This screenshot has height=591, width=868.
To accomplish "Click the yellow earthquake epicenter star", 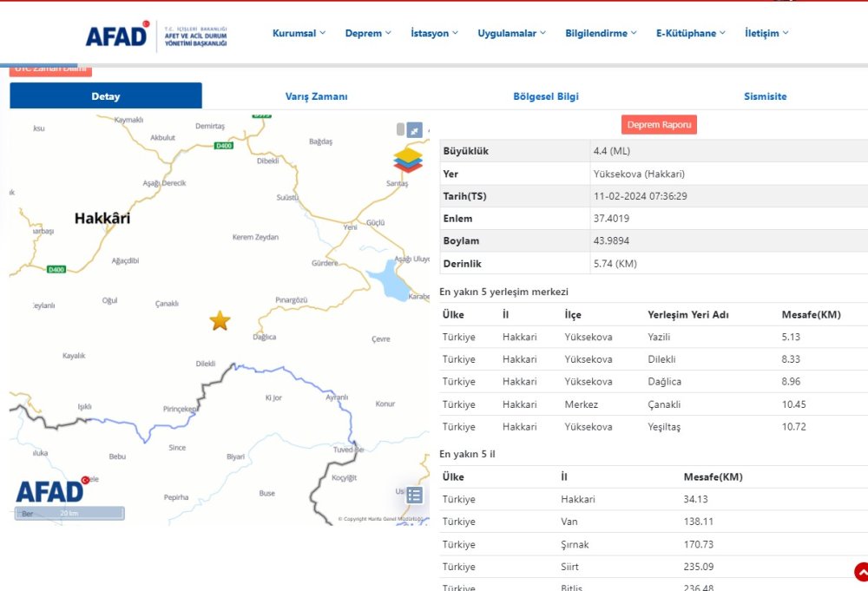I will point(220,320).
